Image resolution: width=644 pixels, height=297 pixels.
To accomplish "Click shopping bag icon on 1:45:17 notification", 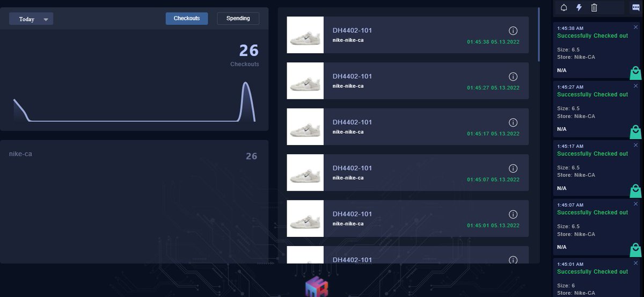I will (x=635, y=191).
